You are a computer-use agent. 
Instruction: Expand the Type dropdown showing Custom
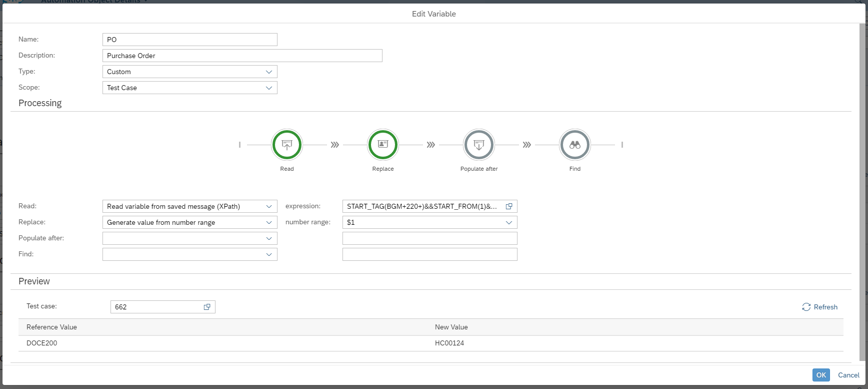(269, 72)
